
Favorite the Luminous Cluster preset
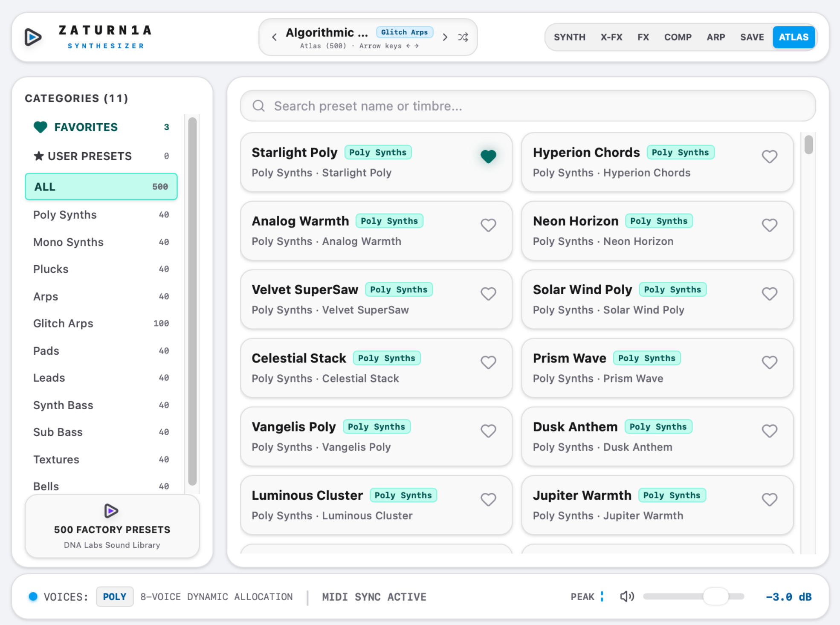click(488, 500)
